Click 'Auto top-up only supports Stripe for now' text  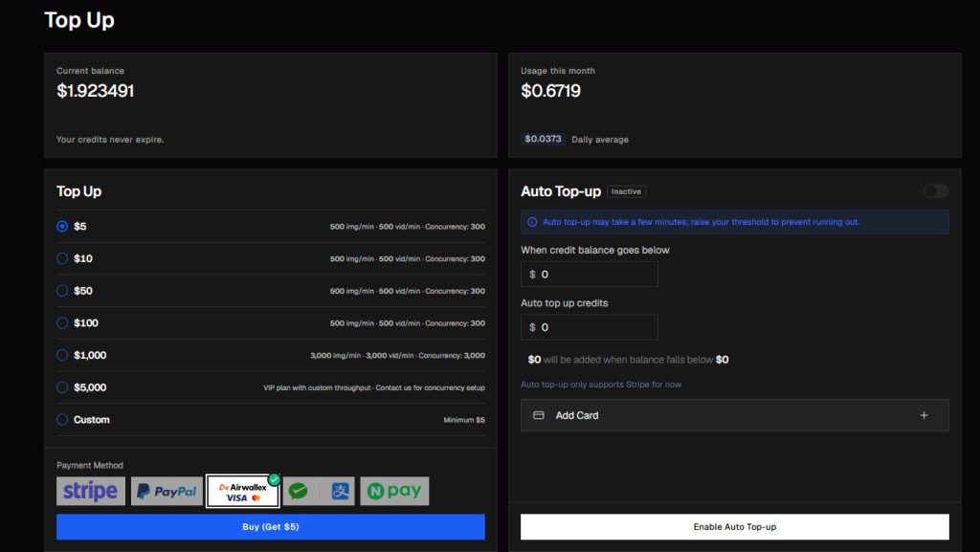[601, 385]
